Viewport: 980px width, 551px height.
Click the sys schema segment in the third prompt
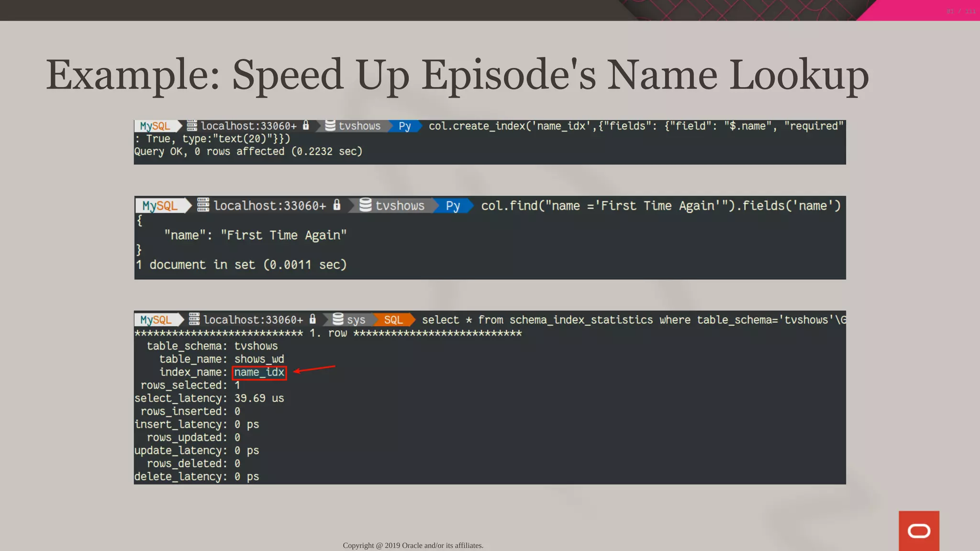(x=356, y=320)
